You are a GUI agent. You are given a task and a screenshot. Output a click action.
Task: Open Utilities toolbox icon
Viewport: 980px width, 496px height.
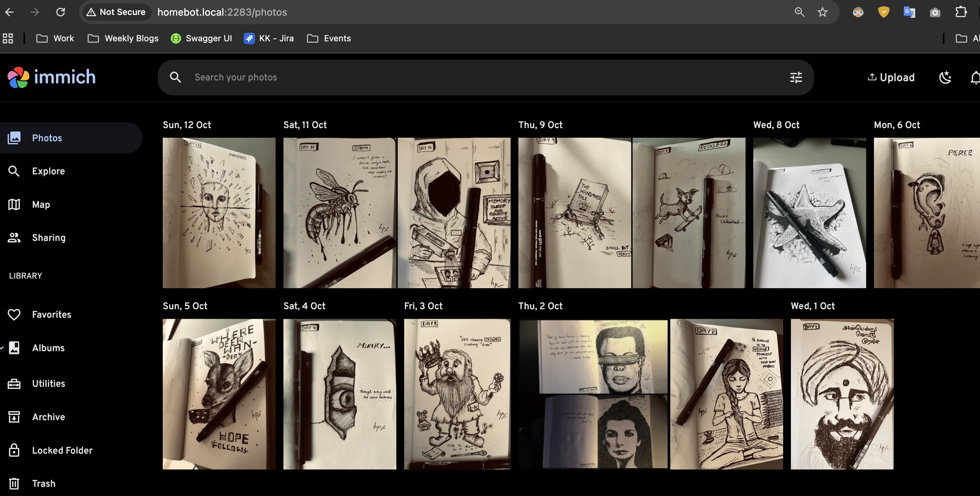pyautogui.click(x=14, y=384)
